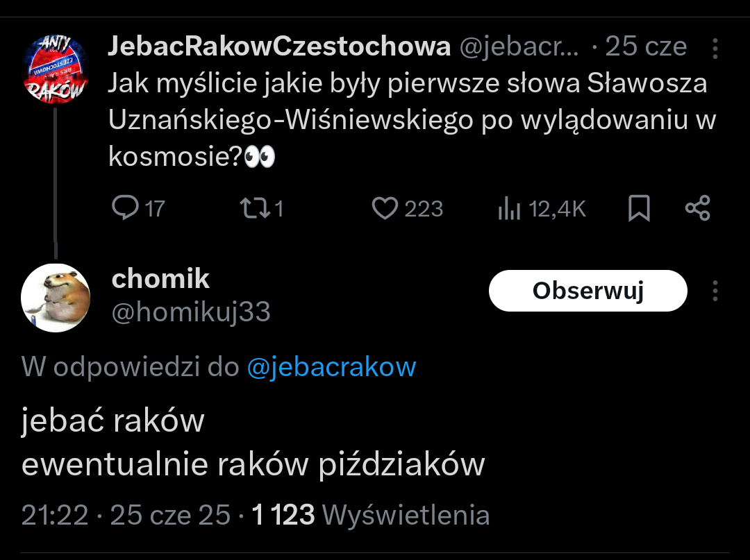This screenshot has height=560, width=750.
Task: View analytics showing 12,4K views
Action: [x=510, y=208]
